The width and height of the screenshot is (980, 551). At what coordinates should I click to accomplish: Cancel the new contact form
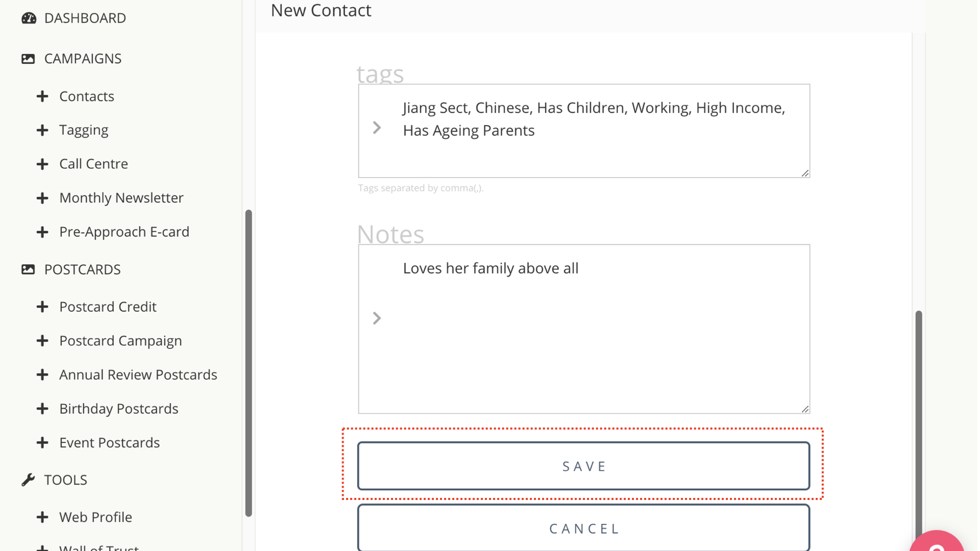pos(583,528)
